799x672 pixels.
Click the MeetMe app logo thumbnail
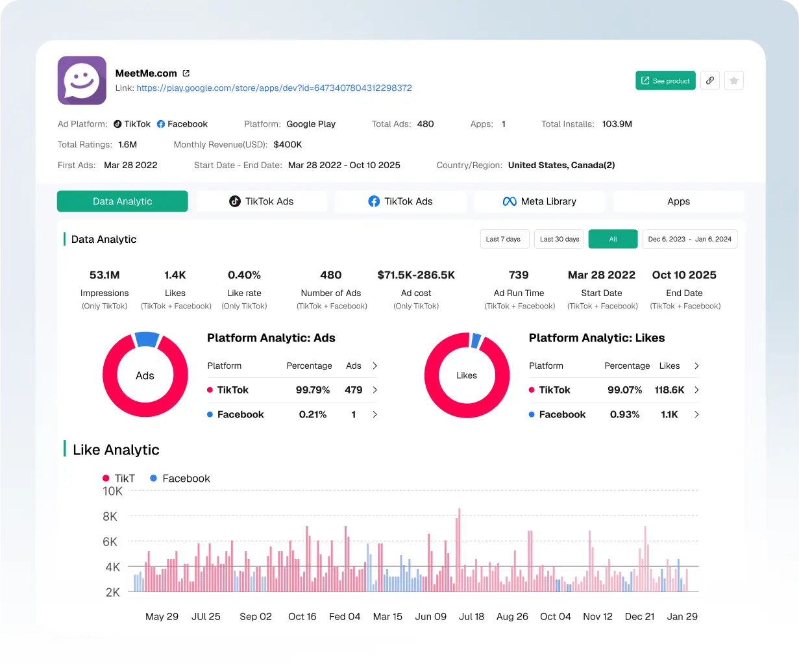82,81
